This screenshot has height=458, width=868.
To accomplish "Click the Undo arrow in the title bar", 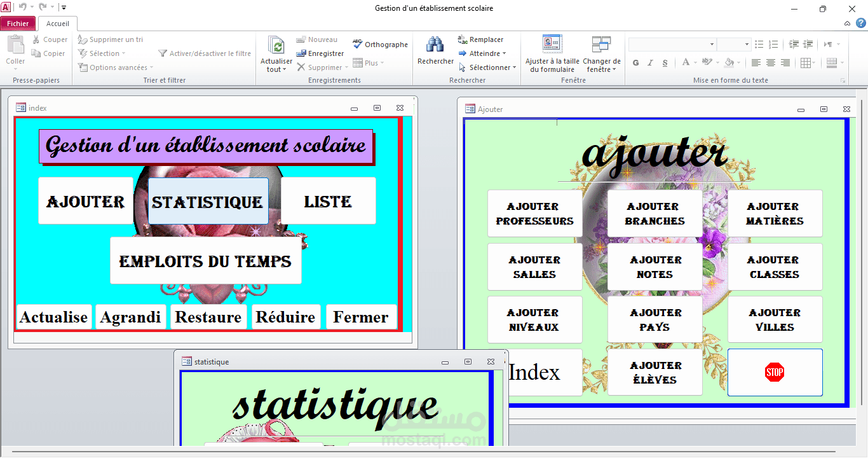I will tap(22, 8).
